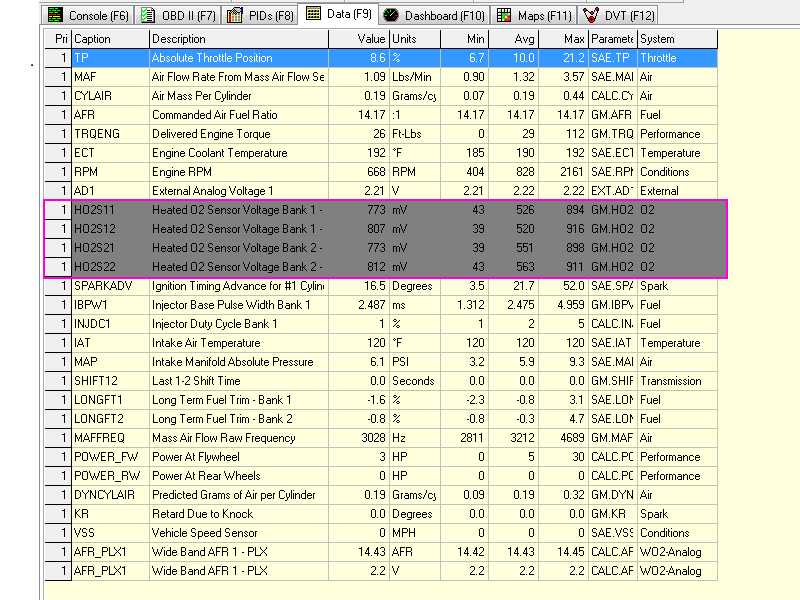Select the Absolute Throttle Position row

(238, 58)
